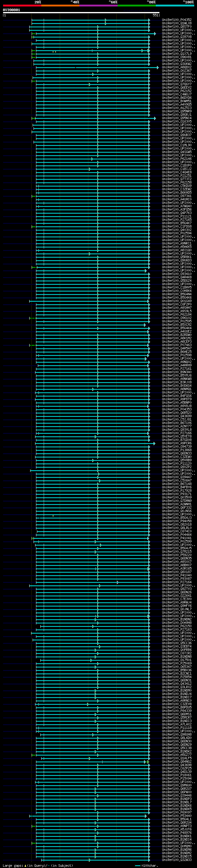The width and height of the screenshot is (197, 868).
Task: Click the UniRef100_P02594 label
Action: 177,233
